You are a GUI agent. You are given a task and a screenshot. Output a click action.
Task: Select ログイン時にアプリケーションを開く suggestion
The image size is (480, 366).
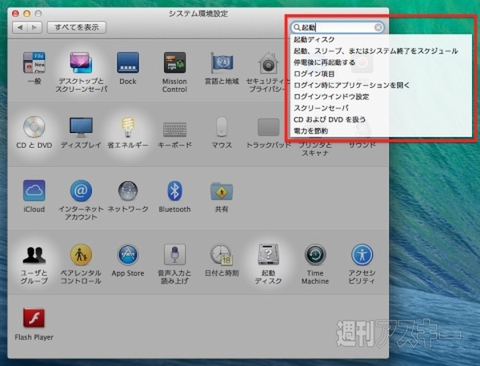tap(381, 85)
